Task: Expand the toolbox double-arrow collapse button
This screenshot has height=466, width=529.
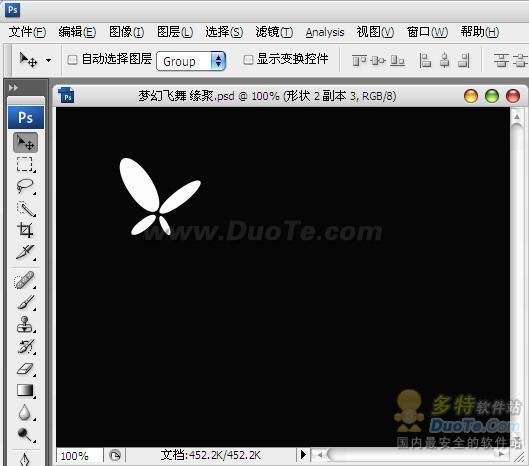Action: coord(13,88)
